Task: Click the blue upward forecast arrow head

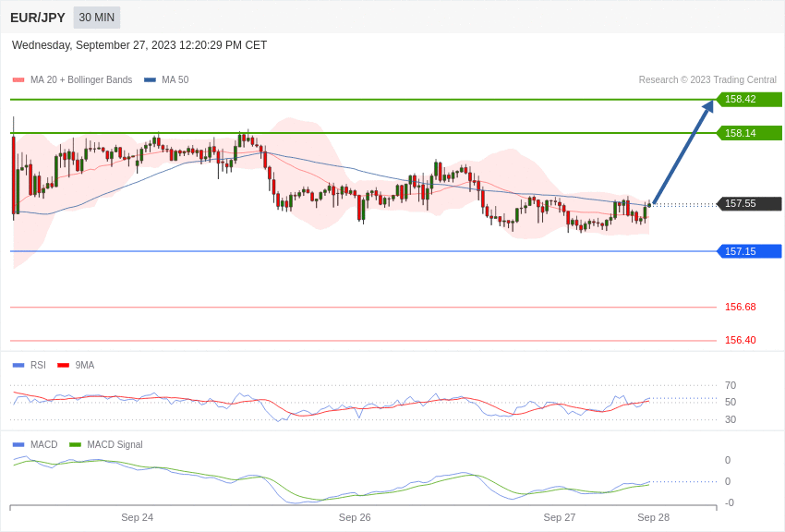Action: (x=708, y=106)
